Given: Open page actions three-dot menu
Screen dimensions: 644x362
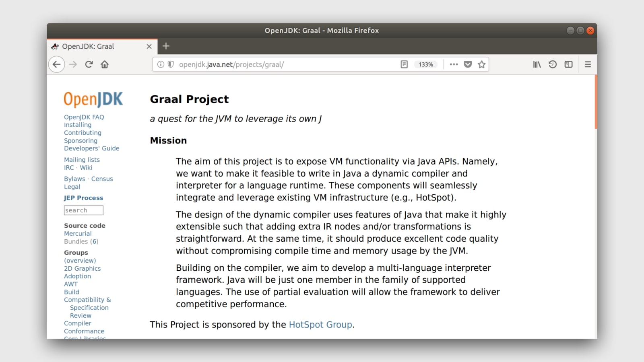Looking at the screenshot, I should coord(454,64).
